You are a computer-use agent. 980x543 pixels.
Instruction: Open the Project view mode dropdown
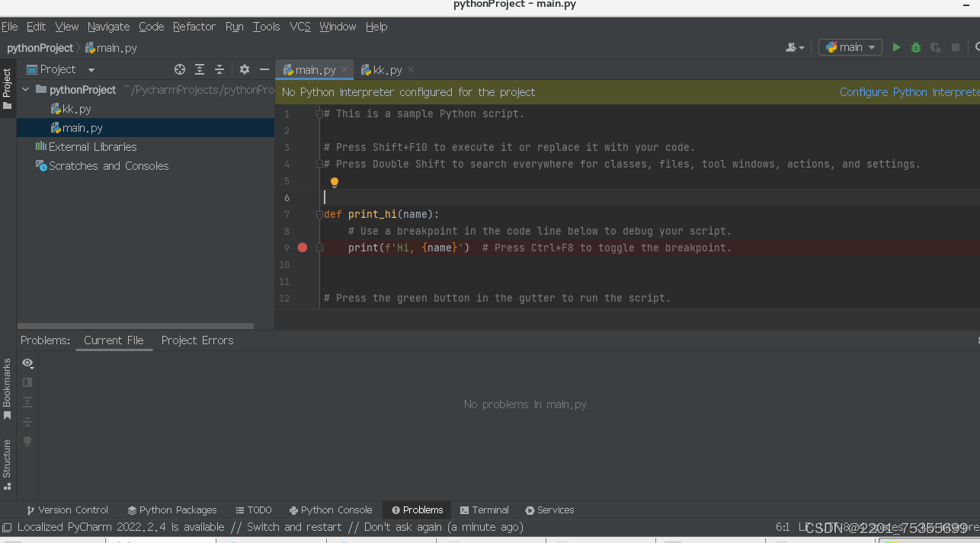(x=91, y=69)
